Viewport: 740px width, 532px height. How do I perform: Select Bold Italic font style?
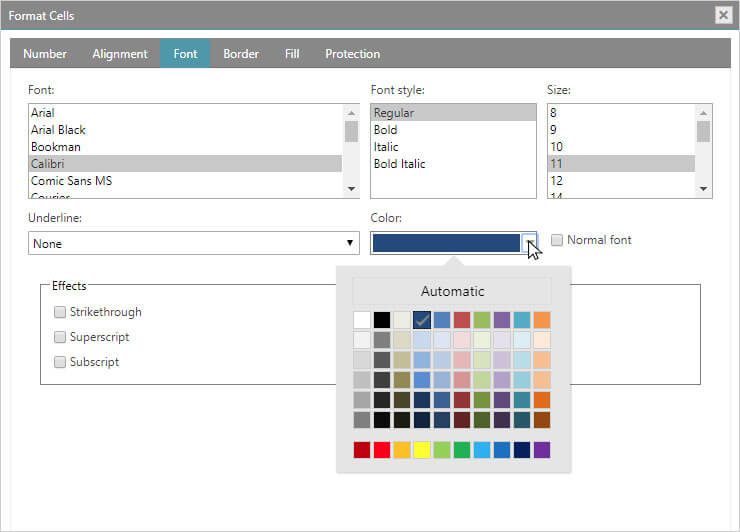(453, 164)
